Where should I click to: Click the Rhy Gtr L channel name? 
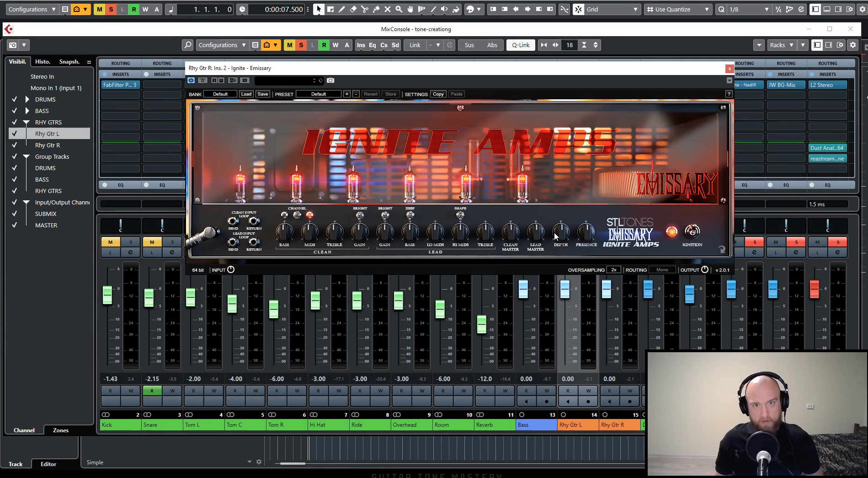point(578,425)
